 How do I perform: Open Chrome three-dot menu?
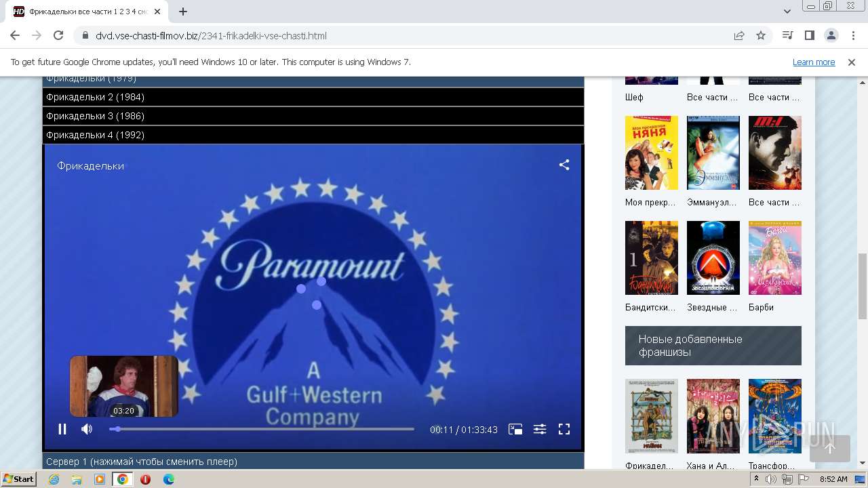click(852, 36)
